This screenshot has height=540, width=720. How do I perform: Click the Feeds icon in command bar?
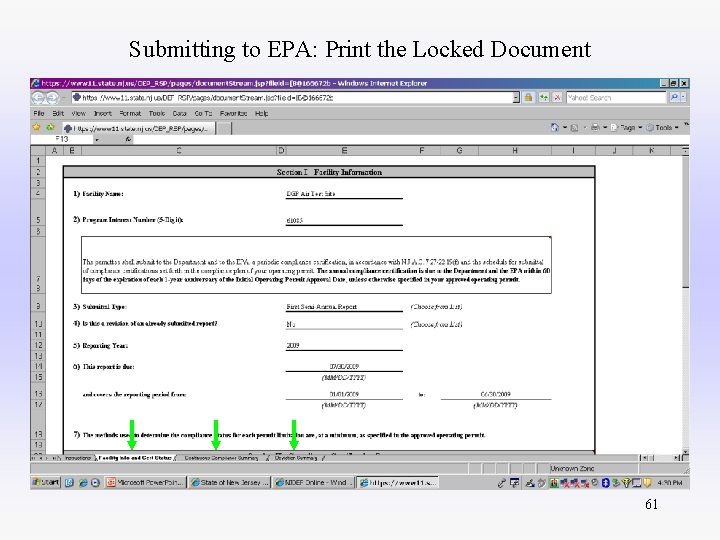pyautogui.click(x=574, y=128)
